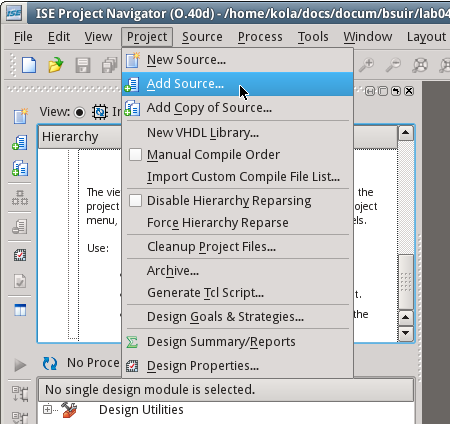The image size is (450, 424).
Task: Open the Layout menu
Action: (x=426, y=37)
